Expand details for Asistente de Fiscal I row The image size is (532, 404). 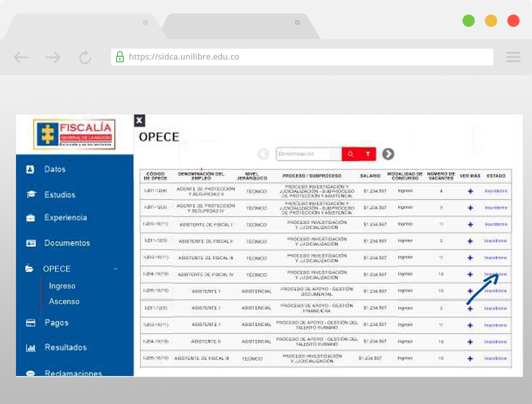point(470,224)
